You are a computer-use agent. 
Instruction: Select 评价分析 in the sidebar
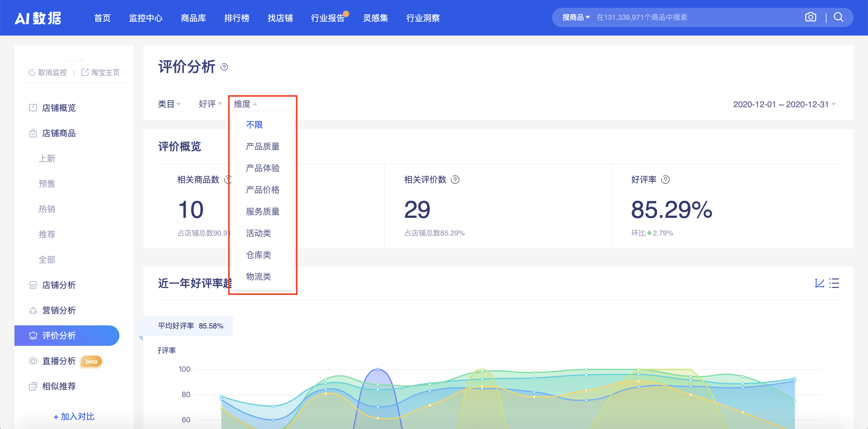(x=67, y=335)
